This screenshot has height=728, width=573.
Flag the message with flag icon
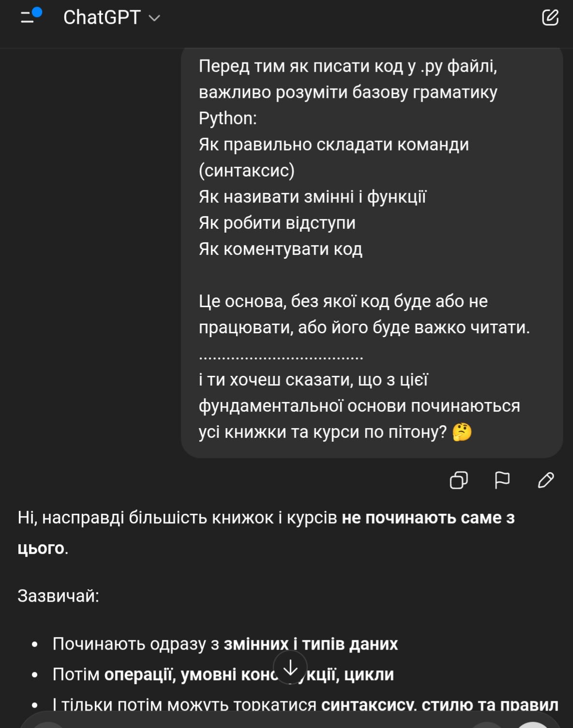502,480
